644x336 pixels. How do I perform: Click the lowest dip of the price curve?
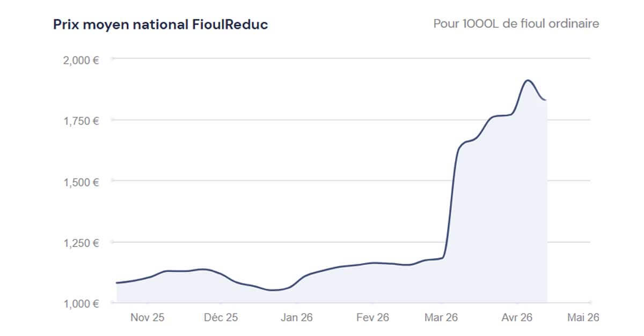point(274,290)
